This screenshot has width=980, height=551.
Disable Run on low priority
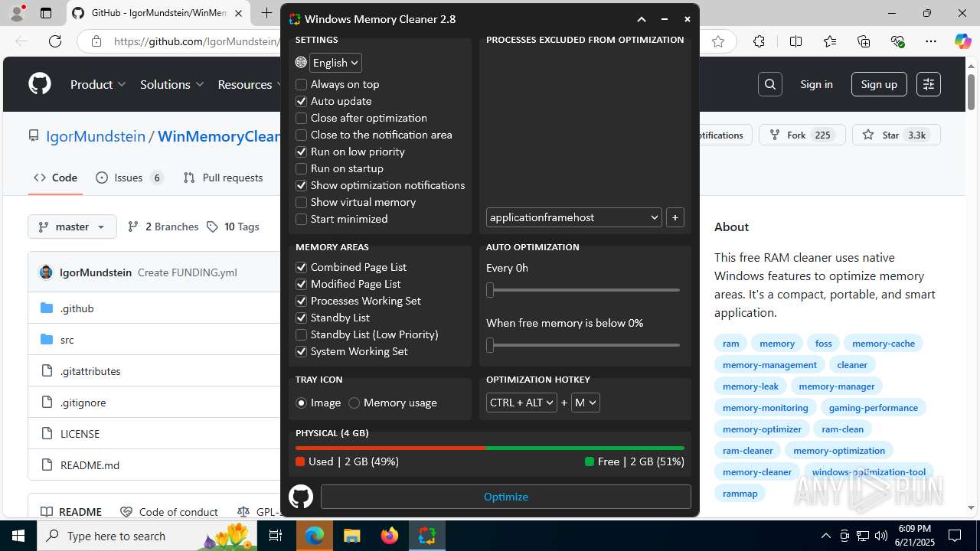point(350,152)
